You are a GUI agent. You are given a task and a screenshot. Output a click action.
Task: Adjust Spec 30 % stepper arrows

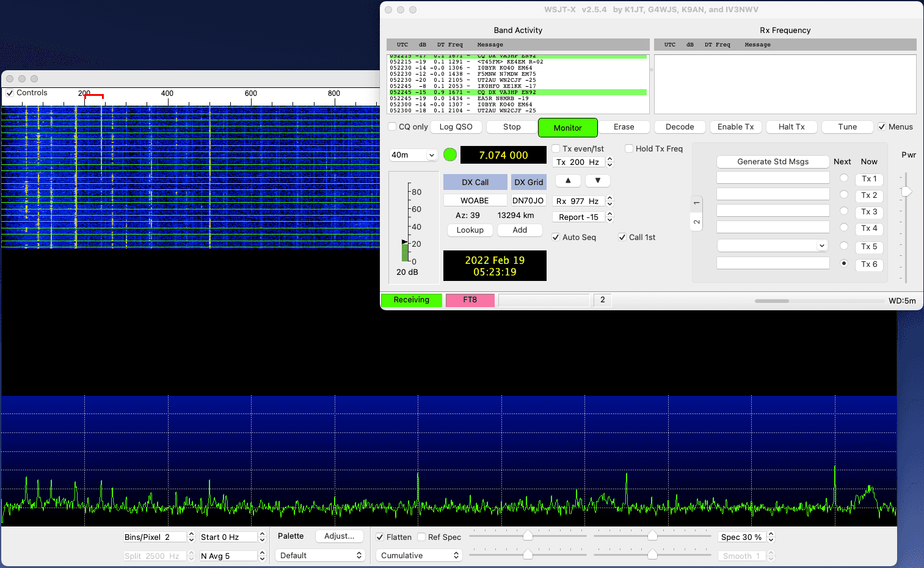(x=771, y=537)
